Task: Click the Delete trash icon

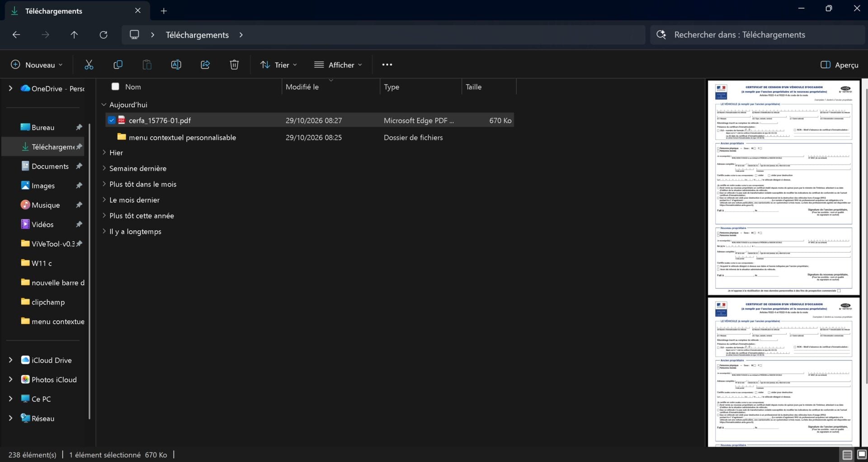Action: click(234, 65)
